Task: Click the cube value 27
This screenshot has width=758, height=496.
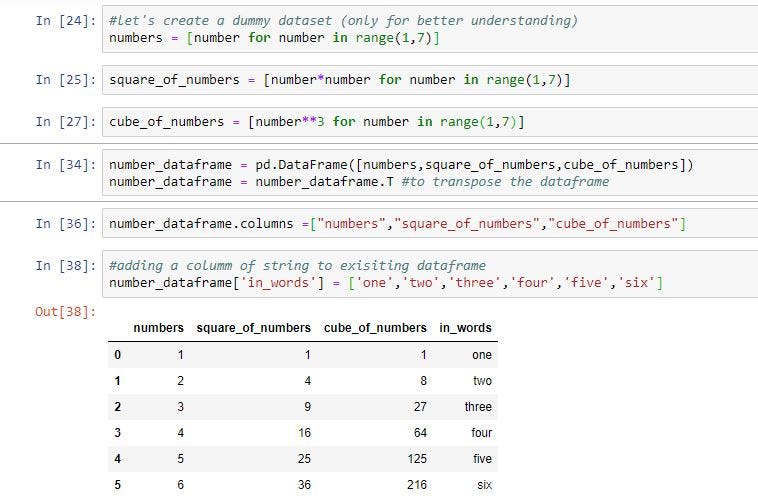Action: coord(420,407)
